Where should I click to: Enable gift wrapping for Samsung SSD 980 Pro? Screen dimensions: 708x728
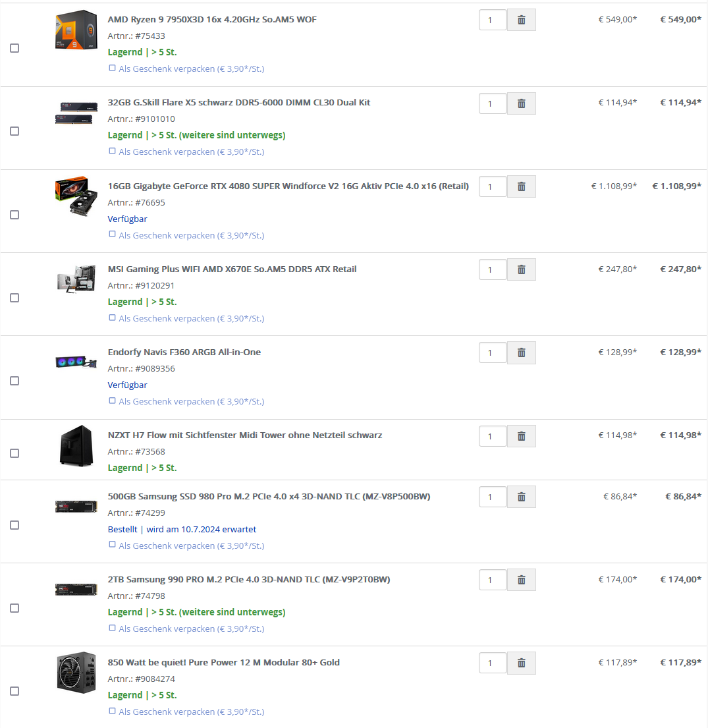(x=112, y=545)
